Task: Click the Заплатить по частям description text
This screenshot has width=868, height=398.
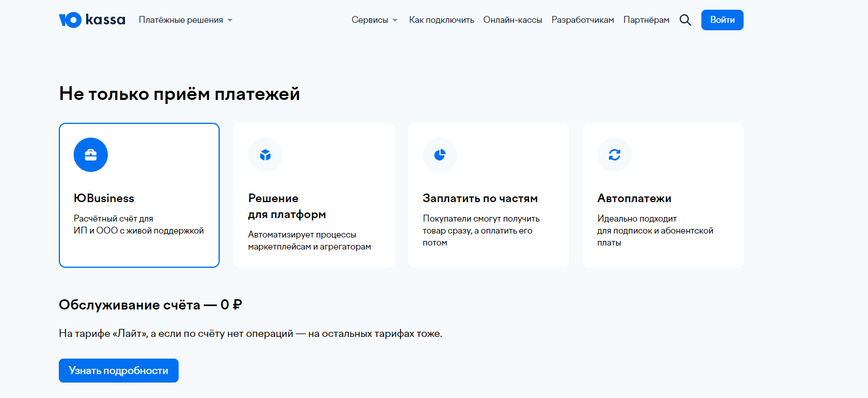Action: coord(481,231)
